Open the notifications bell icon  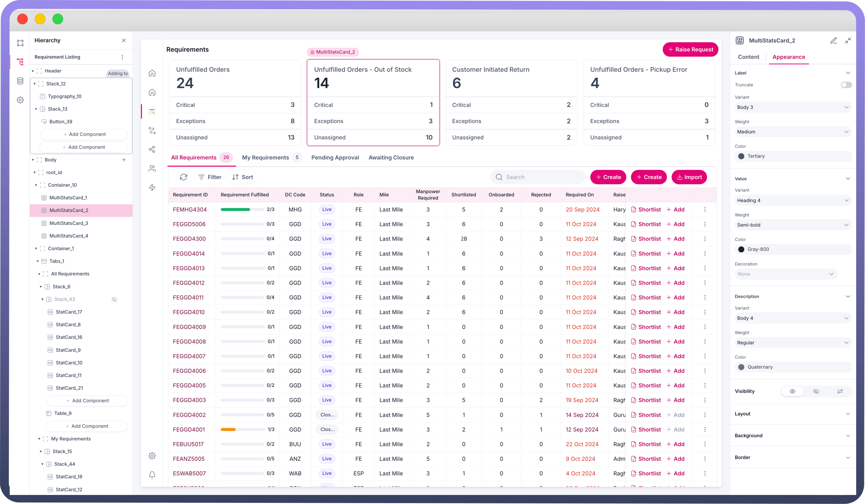coord(152,474)
